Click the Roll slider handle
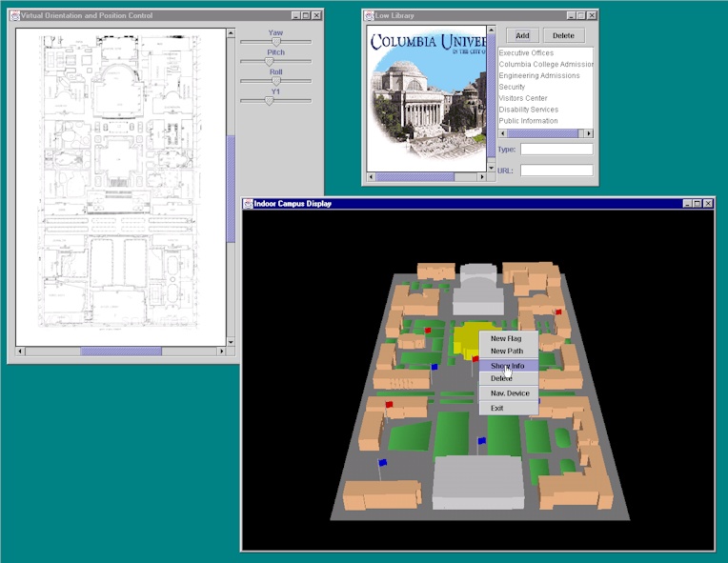This screenshot has width=728, height=563. pyautogui.click(x=276, y=81)
